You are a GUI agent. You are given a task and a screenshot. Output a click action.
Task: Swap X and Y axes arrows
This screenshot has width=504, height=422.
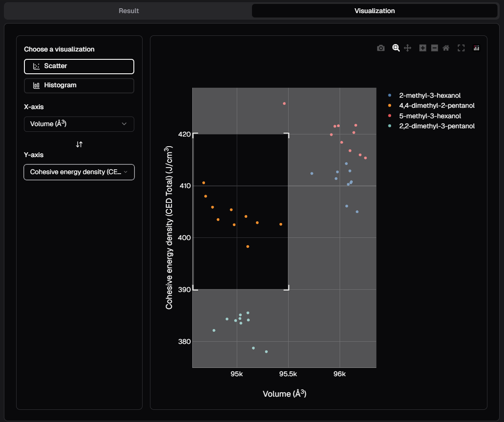tap(79, 144)
